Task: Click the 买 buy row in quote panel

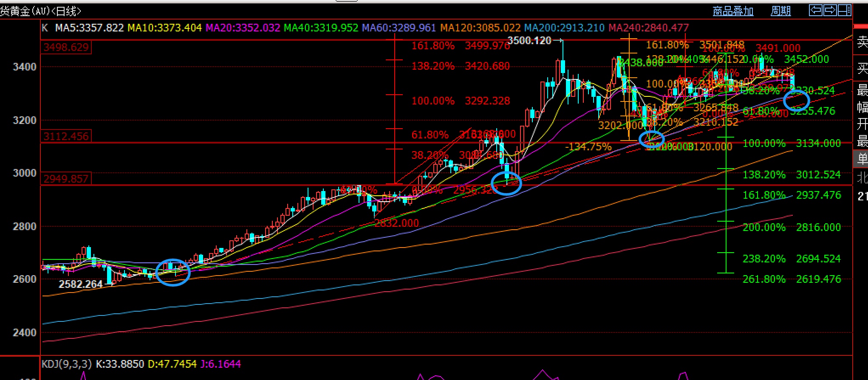Action: [x=862, y=68]
